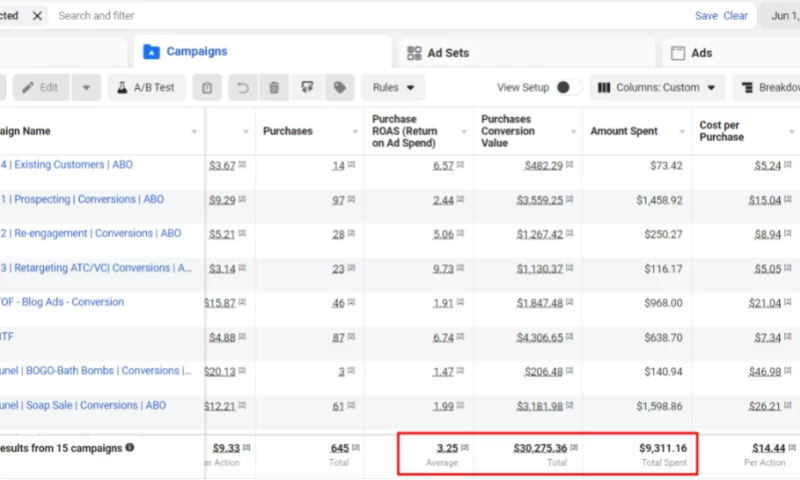The image size is (800, 480).
Task: Click the tag label icon
Action: click(x=339, y=88)
